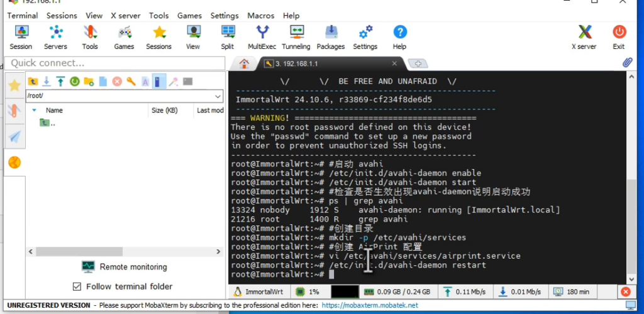The height and width of the screenshot is (314, 644).
Task: Click the magic wand icon in SFTP toolbar
Action: (174, 81)
